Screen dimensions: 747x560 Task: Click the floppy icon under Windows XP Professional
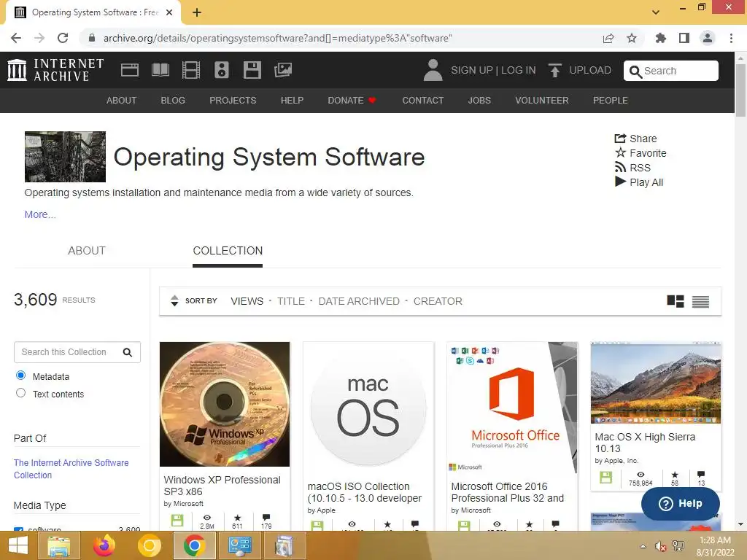pyautogui.click(x=177, y=520)
